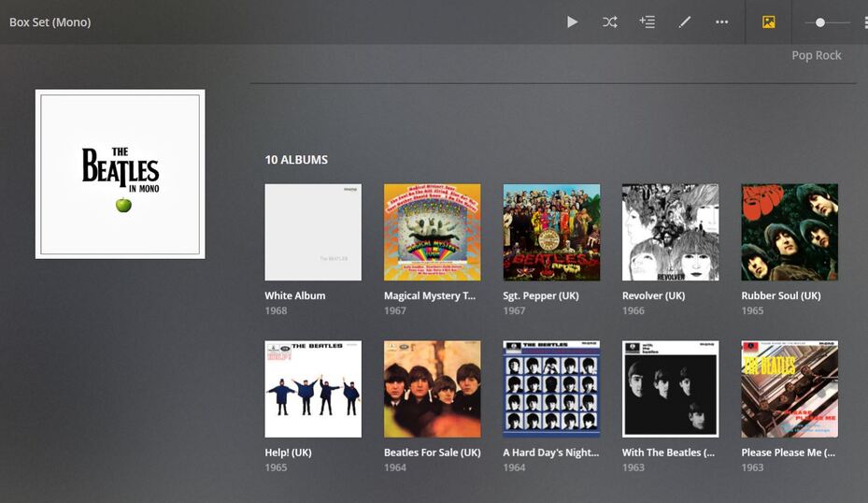Open Rubber Soul (UK) album cover
The image size is (868, 503).
coord(790,232)
